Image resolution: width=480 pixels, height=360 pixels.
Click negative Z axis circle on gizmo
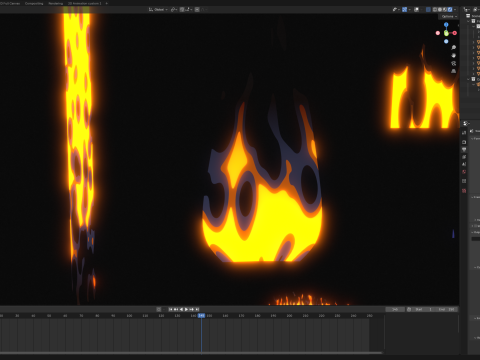pos(446,41)
